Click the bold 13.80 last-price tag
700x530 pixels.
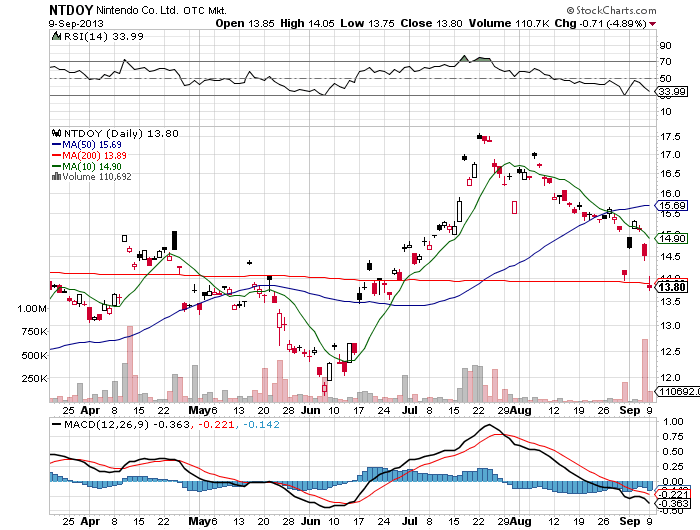tap(672, 287)
